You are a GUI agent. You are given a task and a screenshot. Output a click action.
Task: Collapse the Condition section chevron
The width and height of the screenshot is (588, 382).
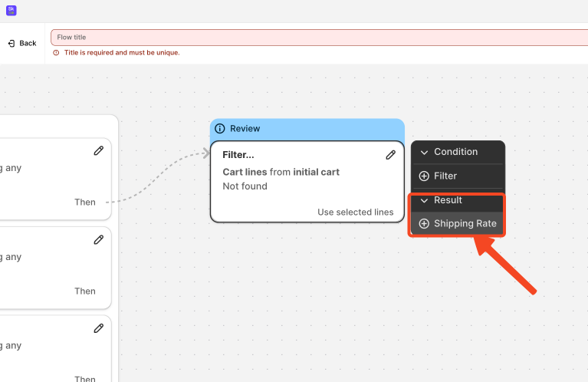pos(424,152)
